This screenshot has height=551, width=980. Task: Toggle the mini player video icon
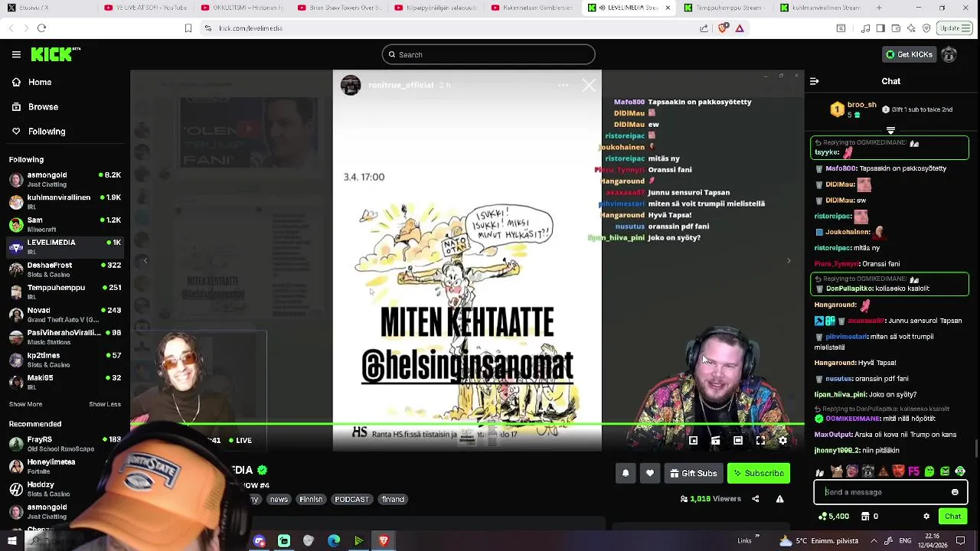(x=693, y=440)
